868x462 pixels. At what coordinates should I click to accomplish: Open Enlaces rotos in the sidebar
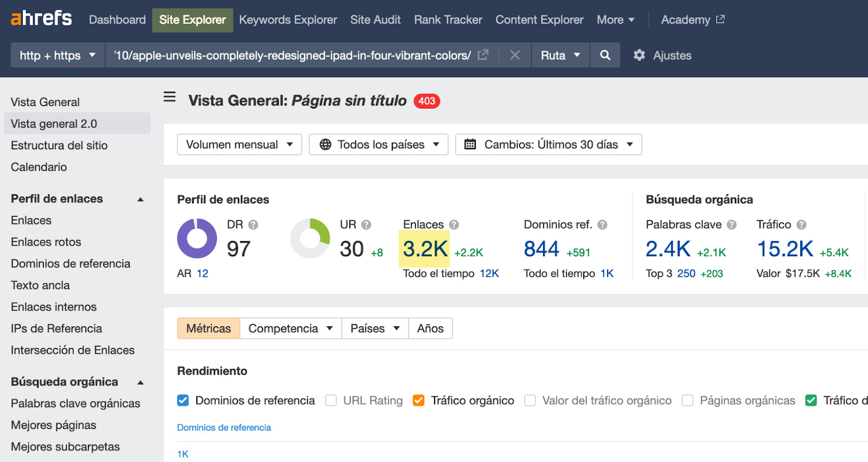tap(46, 242)
